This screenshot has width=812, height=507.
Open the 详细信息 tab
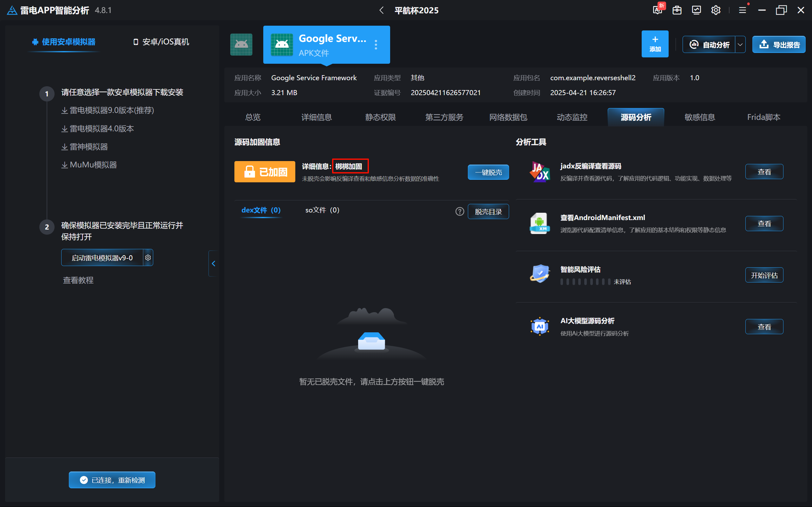coord(317,117)
